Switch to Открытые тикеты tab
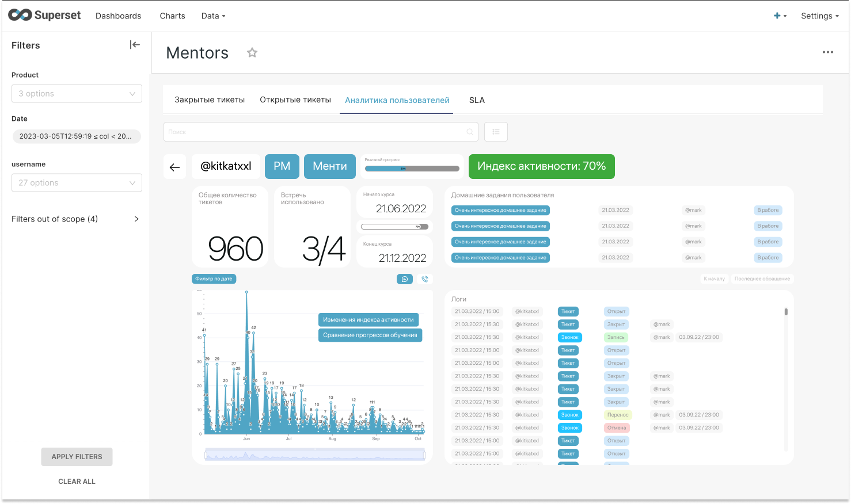Image resolution: width=851 pixels, height=504 pixels. (295, 100)
